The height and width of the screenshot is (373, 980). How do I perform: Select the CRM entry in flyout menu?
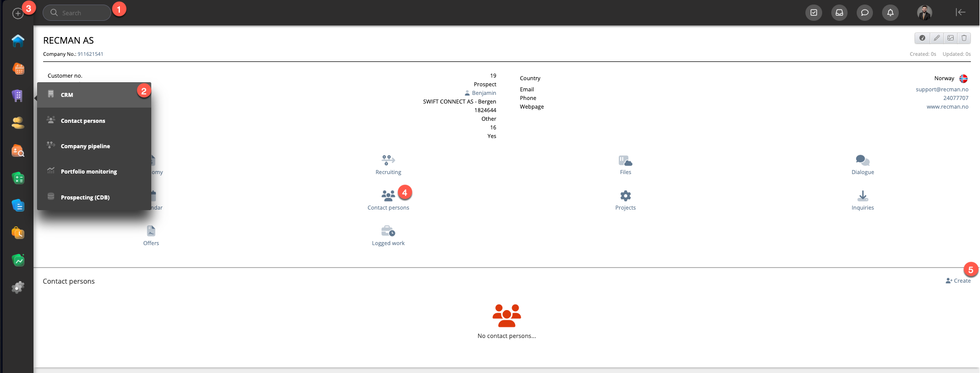point(67,95)
